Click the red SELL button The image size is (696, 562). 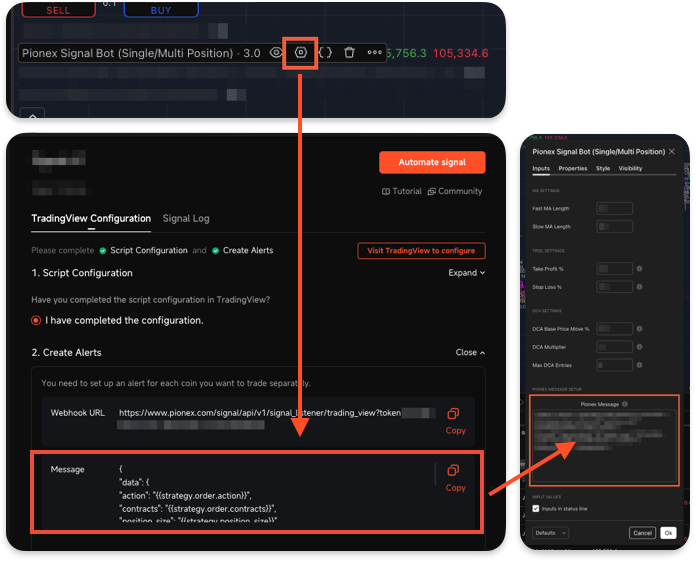(x=59, y=10)
